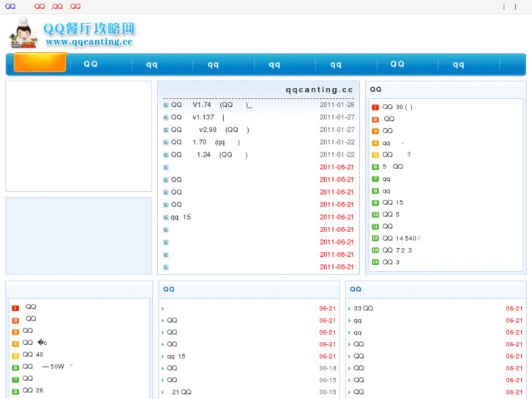
Task: Open the 21 QQ article link
Action: 181,392
